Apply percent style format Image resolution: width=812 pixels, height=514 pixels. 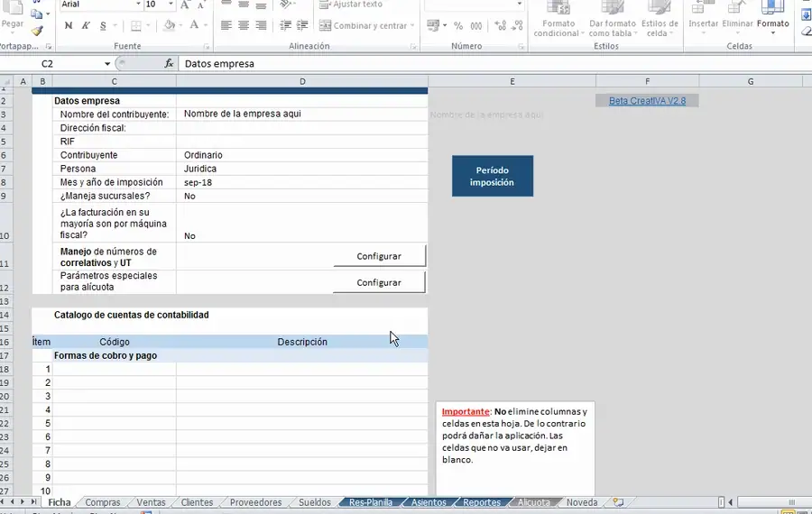click(458, 25)
